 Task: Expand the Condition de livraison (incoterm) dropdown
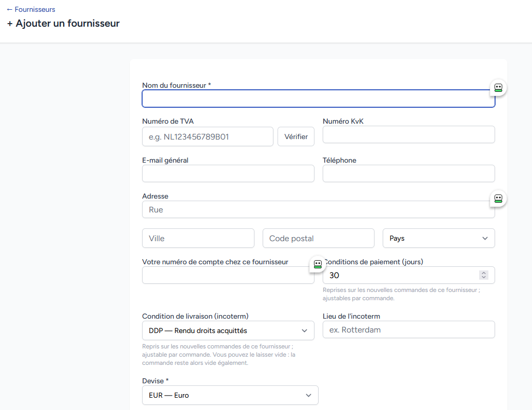(x=228, y=330)
